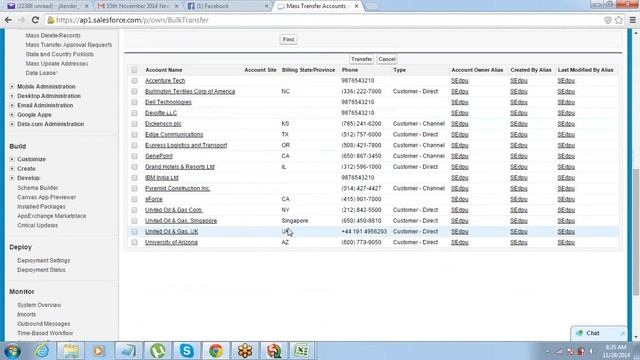Open Schema Builder in sidebar
The height and width of the screenshot is (360, 640).
click(38, 188)
